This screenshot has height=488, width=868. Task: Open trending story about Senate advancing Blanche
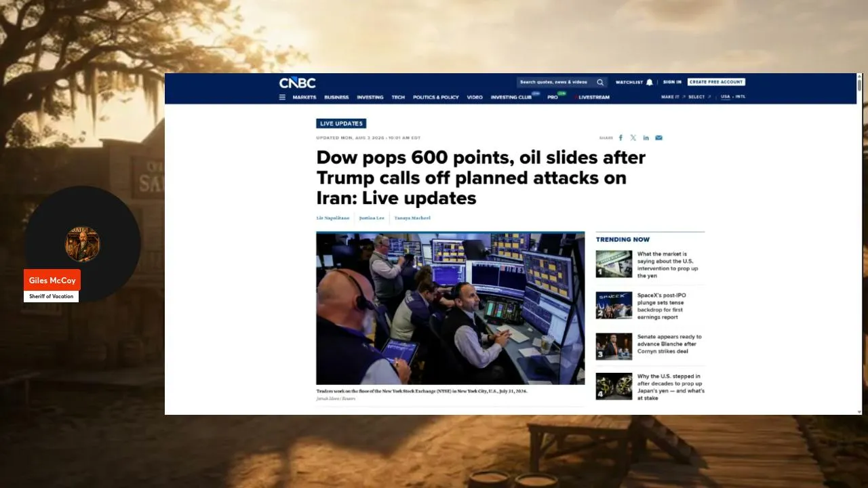pyautogui.click(x=669, y=344)
